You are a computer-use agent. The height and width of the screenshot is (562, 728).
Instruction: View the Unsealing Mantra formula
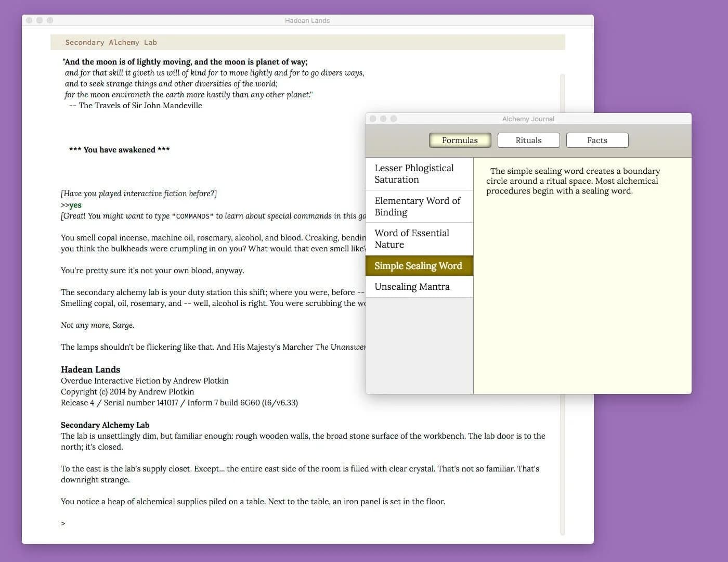(412, 286)
